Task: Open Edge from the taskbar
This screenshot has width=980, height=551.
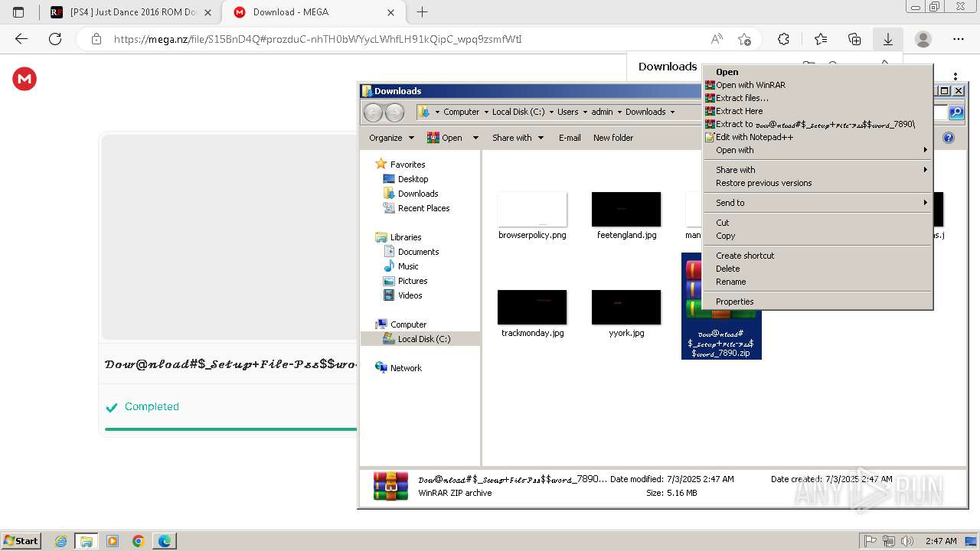Action: click(165, 541)
